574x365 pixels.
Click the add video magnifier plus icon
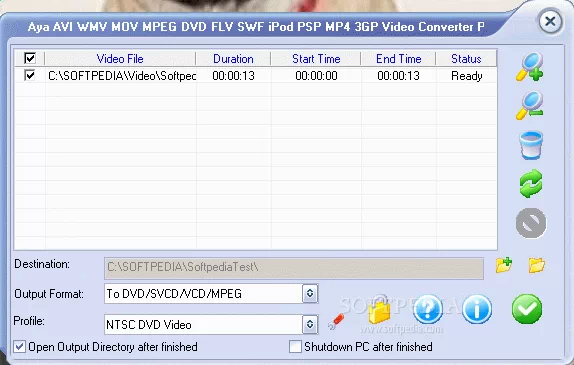point(530,67)
